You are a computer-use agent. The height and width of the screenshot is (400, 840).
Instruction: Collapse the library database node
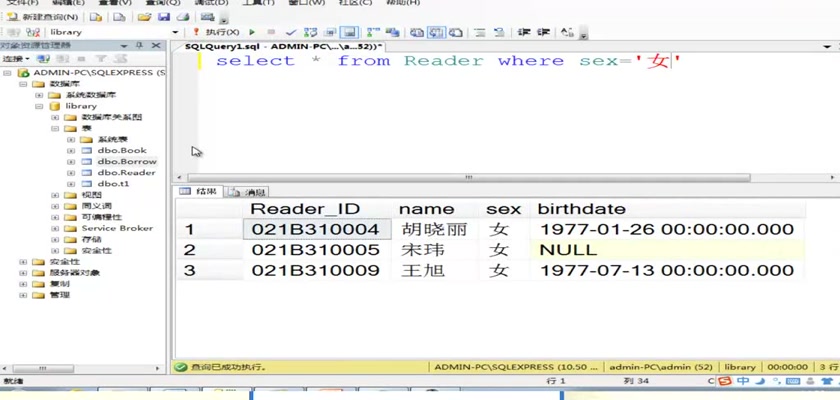coord(39,106)
